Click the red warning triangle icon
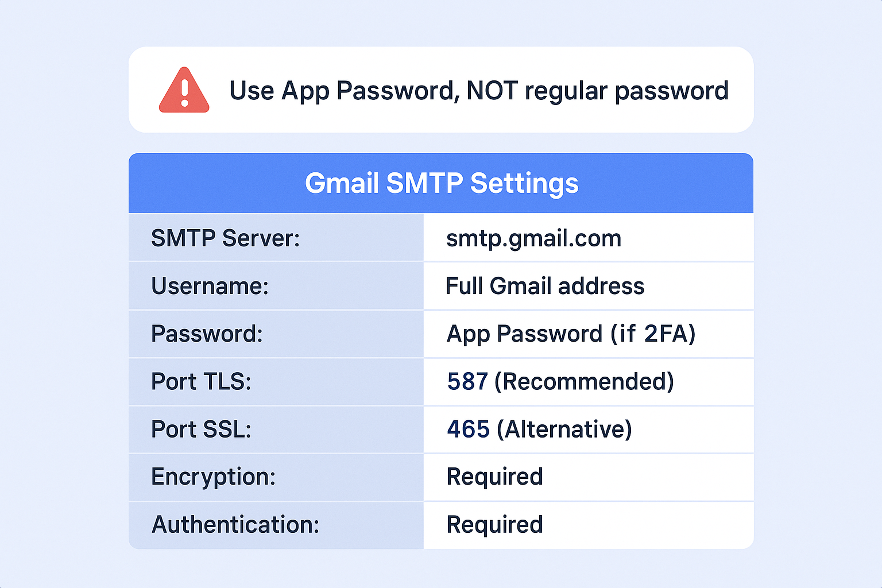Viewport: 882px width, 588px height. click(184, 92)
